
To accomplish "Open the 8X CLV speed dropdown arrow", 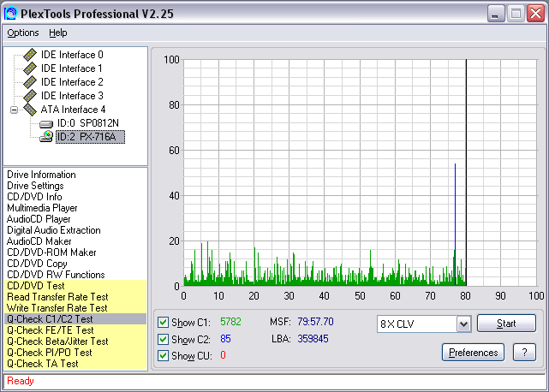I will [x=463, y=324].
